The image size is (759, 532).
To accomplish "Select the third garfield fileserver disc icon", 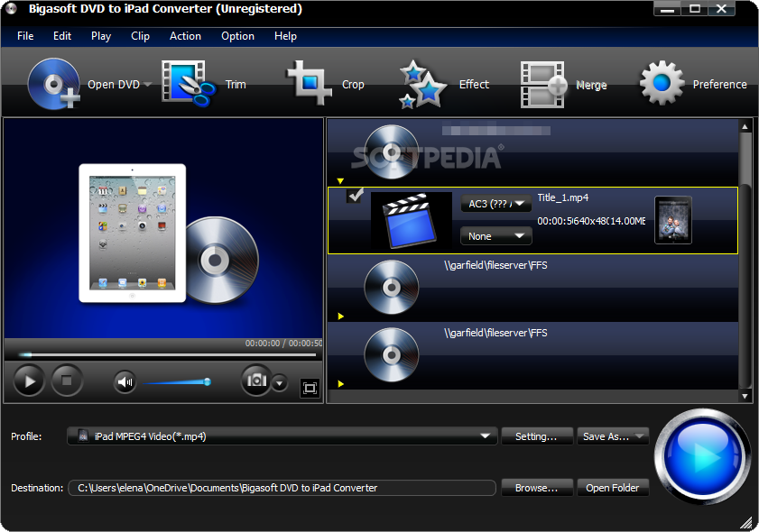I will point(391,355).
